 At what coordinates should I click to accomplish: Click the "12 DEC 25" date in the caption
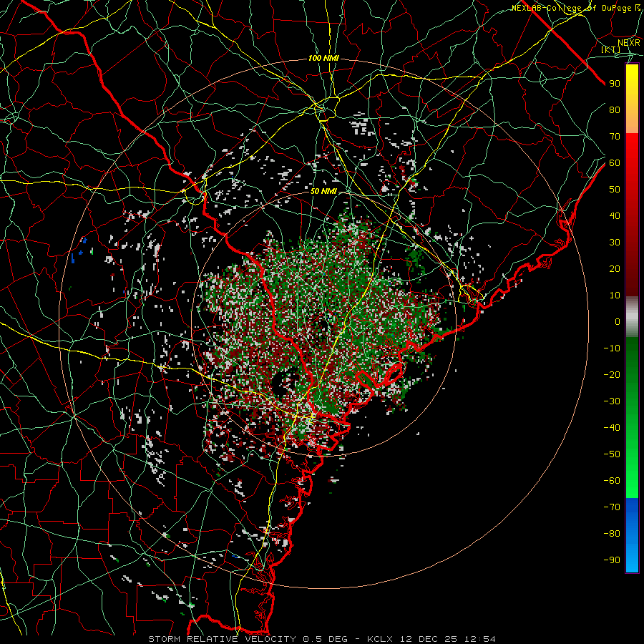point(428,639)
